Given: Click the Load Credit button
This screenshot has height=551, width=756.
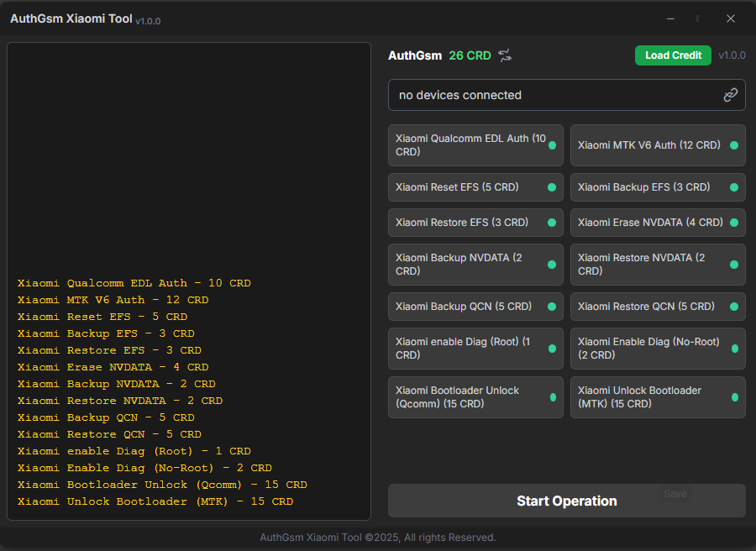Looking at the screenshot, I should click(x=673, y=55).
